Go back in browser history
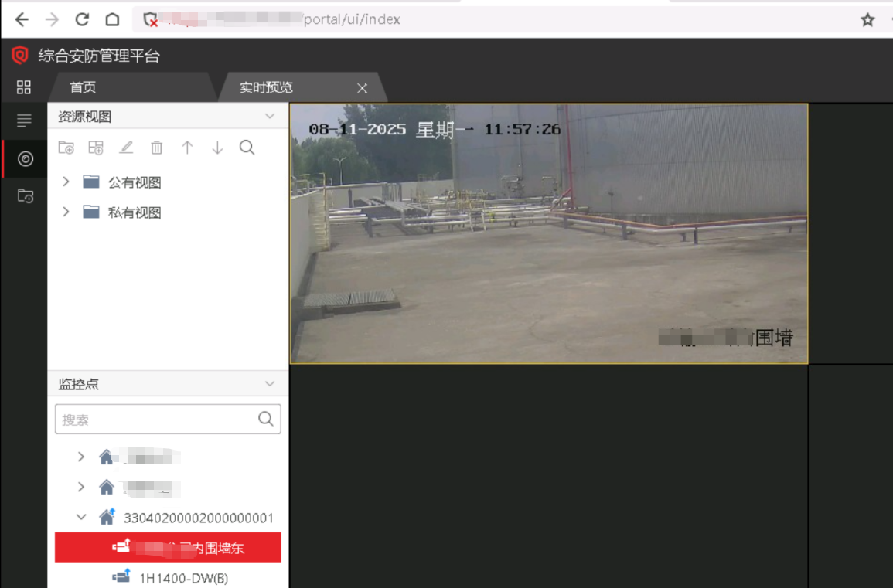Viewport: 893px width, 588px height. [22, 19]
